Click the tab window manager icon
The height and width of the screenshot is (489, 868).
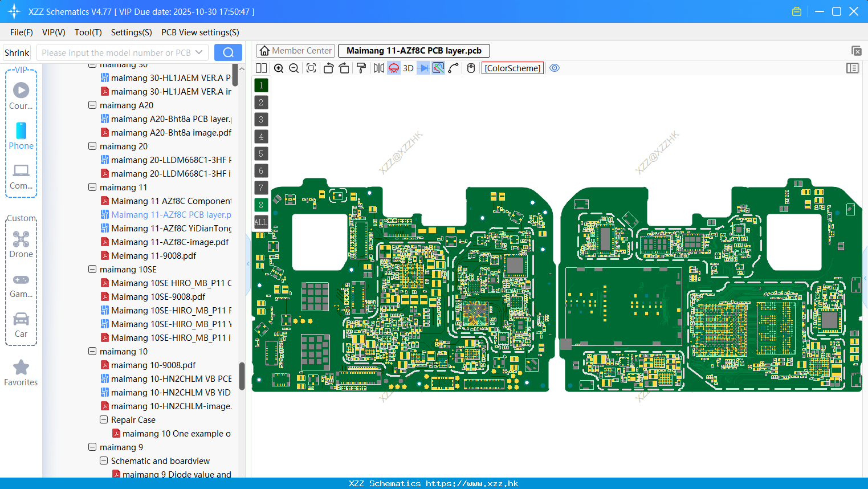[856, 51]
